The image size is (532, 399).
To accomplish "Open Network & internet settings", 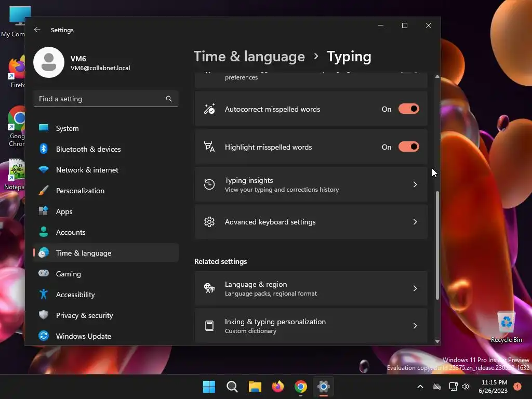I will tap(106, 170).
